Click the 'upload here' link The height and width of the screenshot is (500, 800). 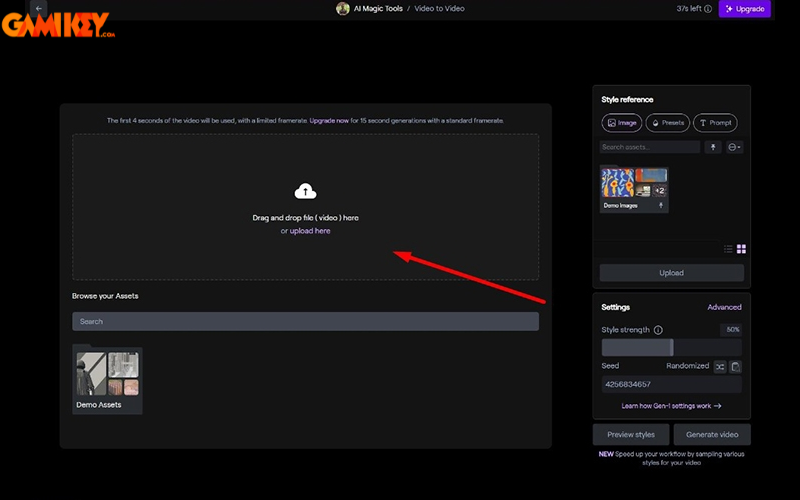point(310,231)
